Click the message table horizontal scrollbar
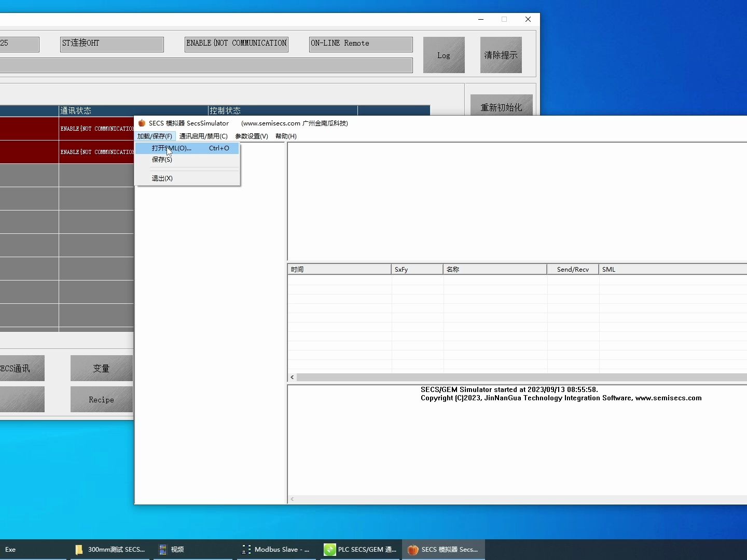Viewport: 747px width, 560px height. (521, 377)
